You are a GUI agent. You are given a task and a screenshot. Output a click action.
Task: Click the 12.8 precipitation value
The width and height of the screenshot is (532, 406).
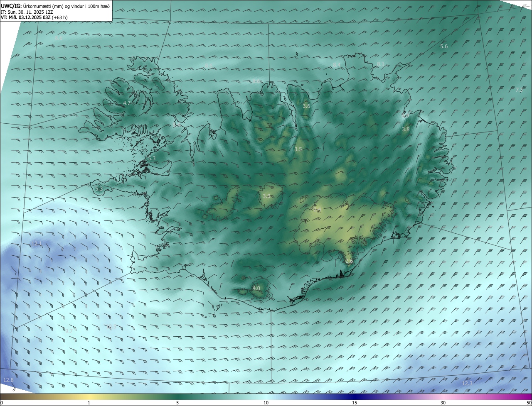tap(8, 380)
